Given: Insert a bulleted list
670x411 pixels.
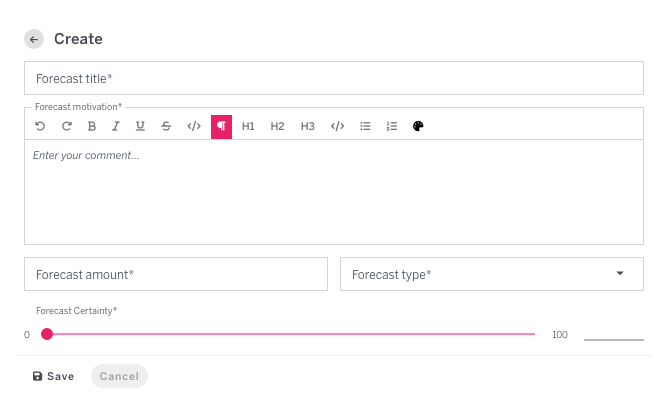Looking at the screenshot, I should 366,126.
